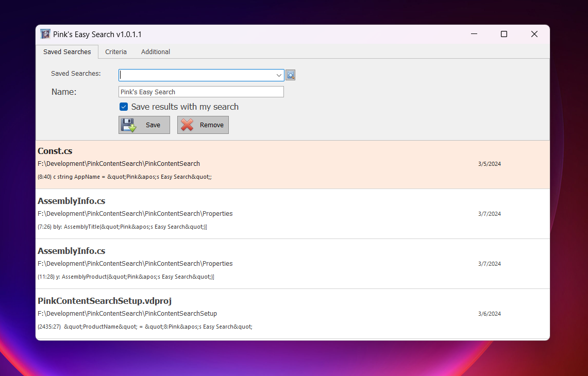588x376 pixels.
Task: Minimize the Pink's Easy Search window
Action: click(x=474, y=35)
